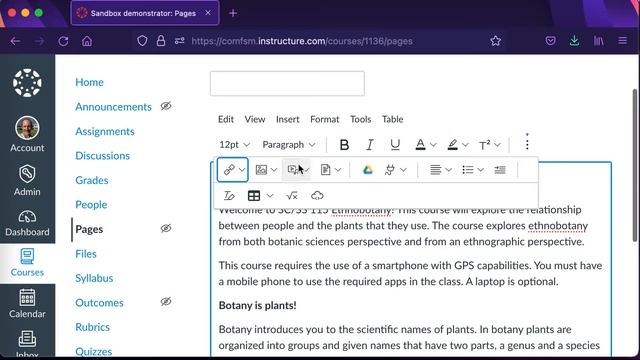Click the Pages hidden eye icon
The height and width of the screenshot is (360, 640).
[x=166, y=228]
